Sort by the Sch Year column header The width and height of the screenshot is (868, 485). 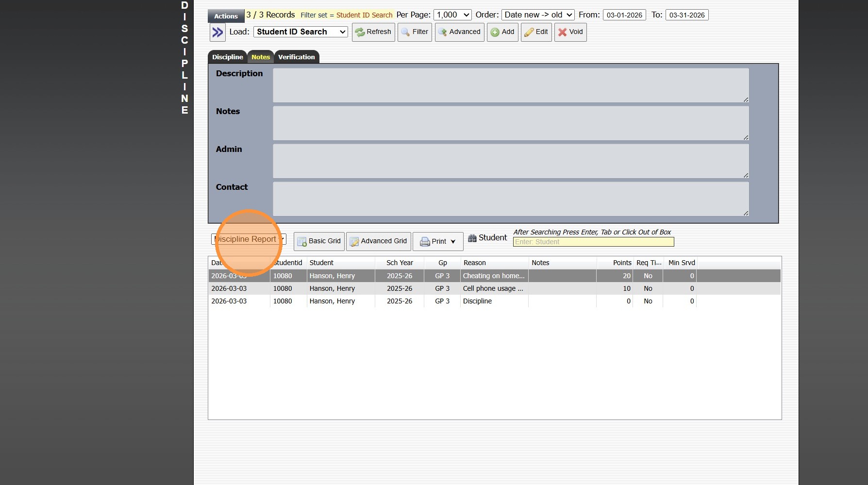tap(400, 263)
